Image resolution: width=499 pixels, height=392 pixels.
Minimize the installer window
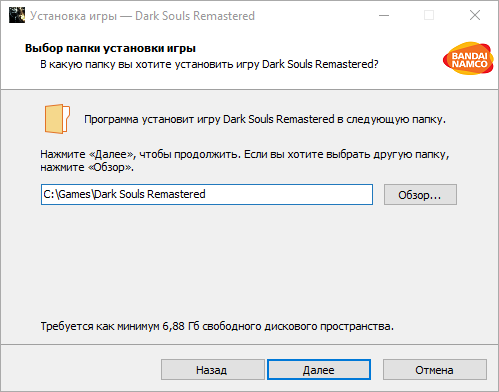point(384,15)
